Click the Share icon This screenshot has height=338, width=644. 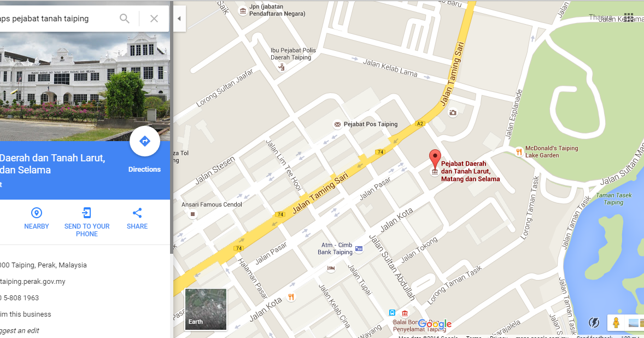(x=137, y=213)
